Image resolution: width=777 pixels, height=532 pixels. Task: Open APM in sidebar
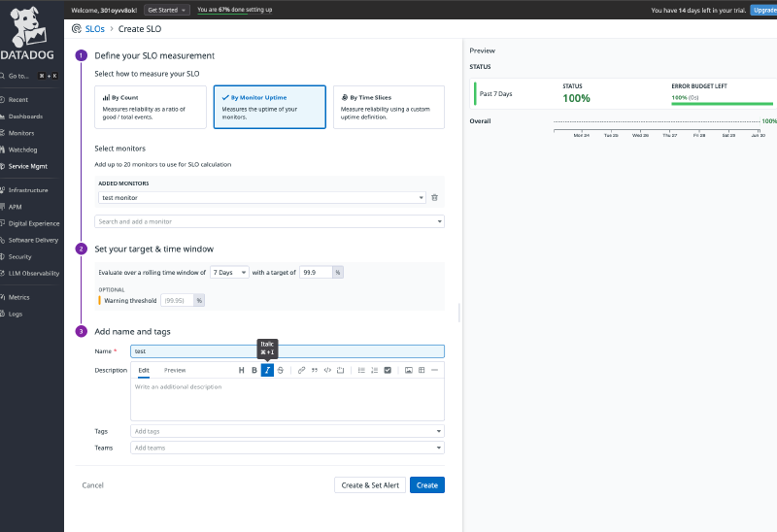[x=15, y=207]
